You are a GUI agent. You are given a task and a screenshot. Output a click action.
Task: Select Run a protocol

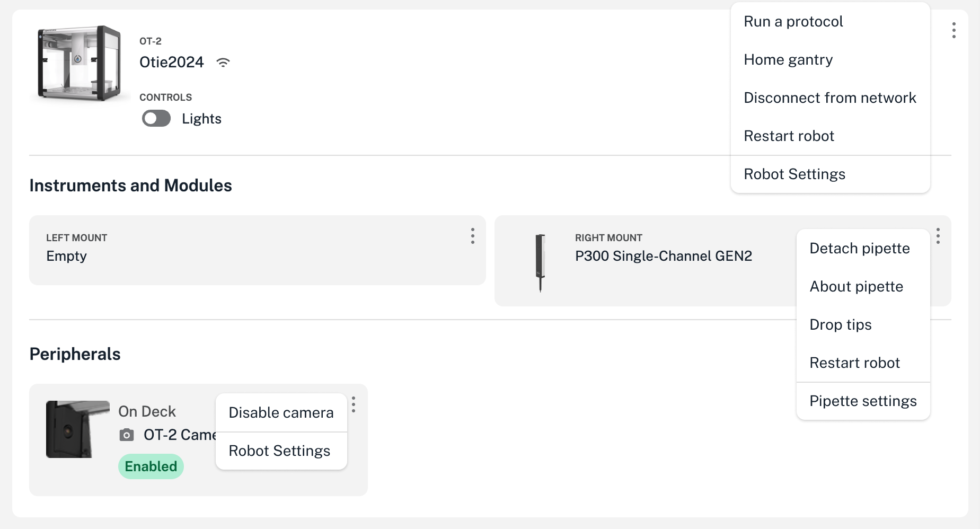point(793,21)
